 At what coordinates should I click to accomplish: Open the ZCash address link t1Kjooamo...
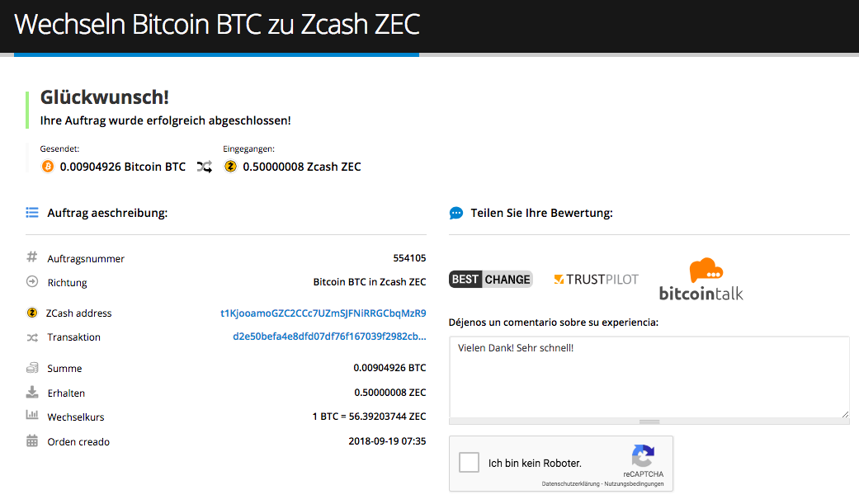click(x=323, y=313)
